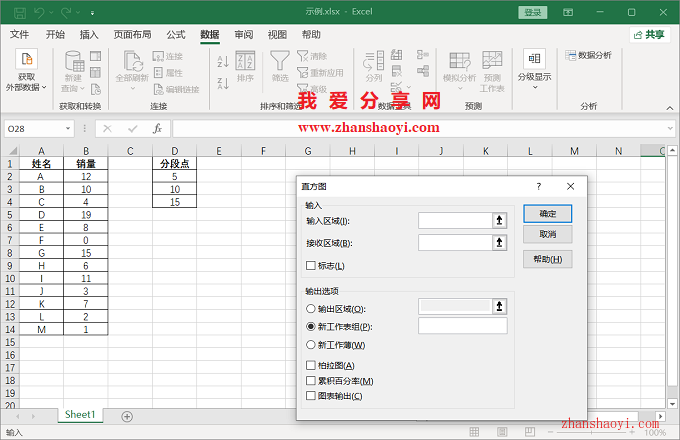Click the insert function fx icon
680x440 pixels.
click(x=157, y=129)
